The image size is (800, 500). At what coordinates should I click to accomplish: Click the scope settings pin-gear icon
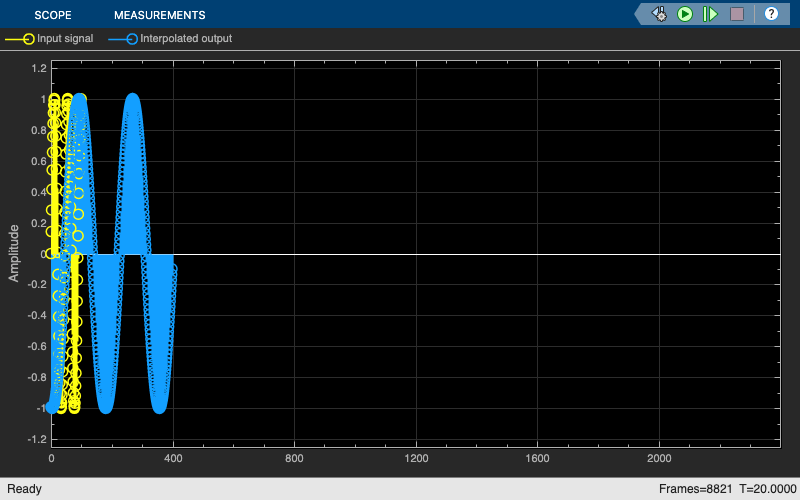click(x=659, y=14)
